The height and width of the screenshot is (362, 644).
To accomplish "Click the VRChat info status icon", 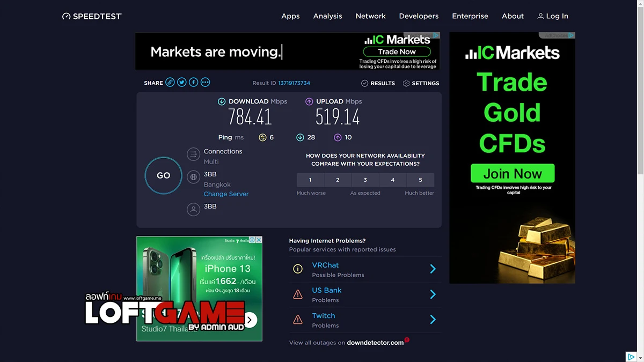I will point(297,269).
